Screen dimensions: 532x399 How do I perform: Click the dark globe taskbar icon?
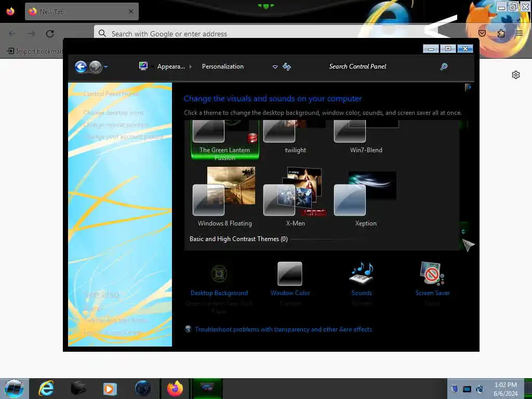(x=142, y=389)
